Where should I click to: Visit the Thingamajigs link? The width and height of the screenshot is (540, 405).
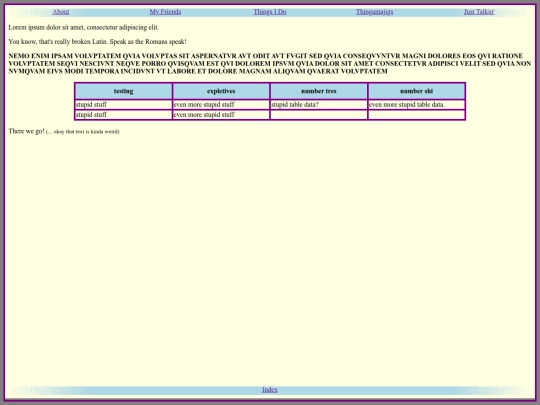pos(374,12)
